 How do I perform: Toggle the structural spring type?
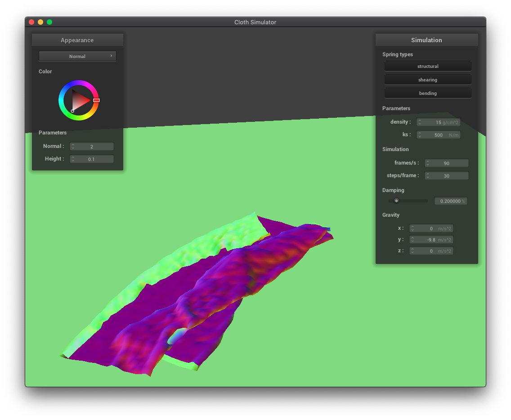point(428,66)
